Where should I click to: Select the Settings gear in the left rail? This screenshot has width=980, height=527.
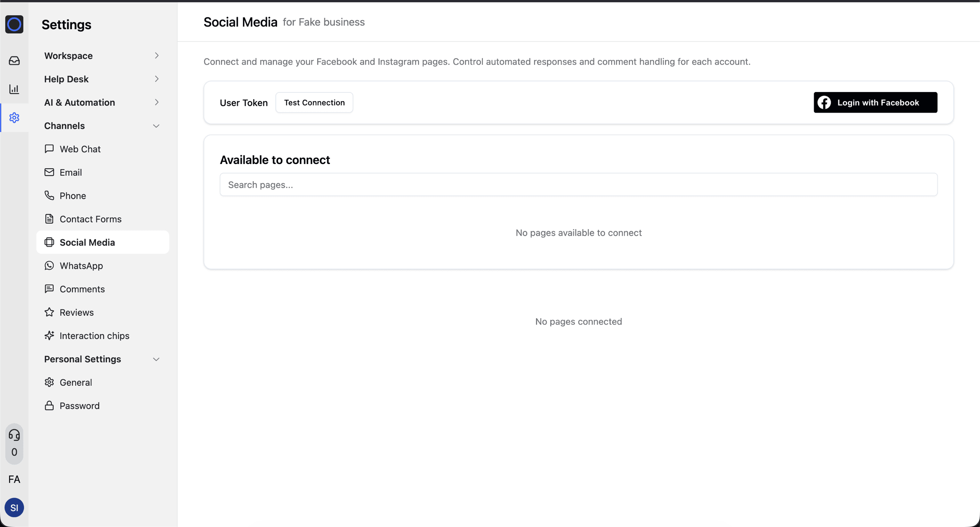pos(14,118)
